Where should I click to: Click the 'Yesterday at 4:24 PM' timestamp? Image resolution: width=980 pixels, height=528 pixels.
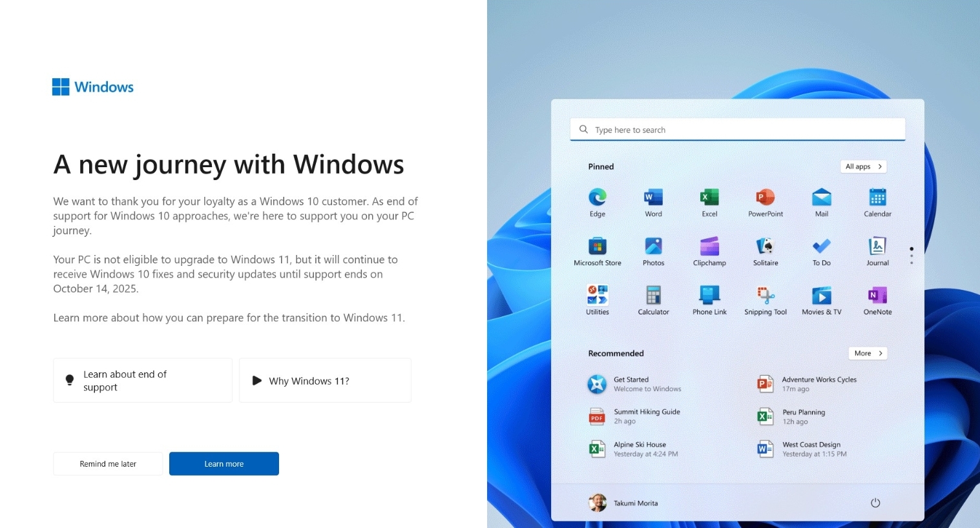(x=645, y=454)
